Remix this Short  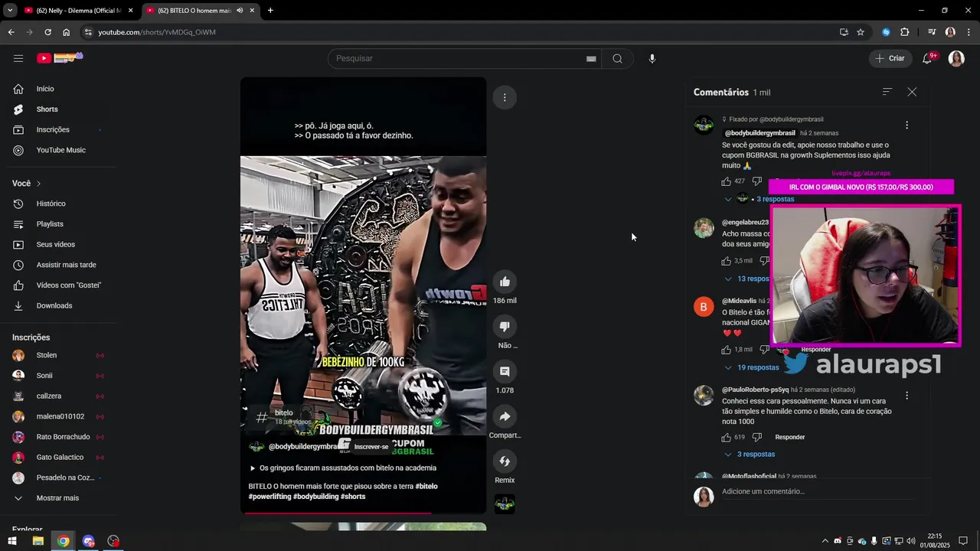click(505, 461)
